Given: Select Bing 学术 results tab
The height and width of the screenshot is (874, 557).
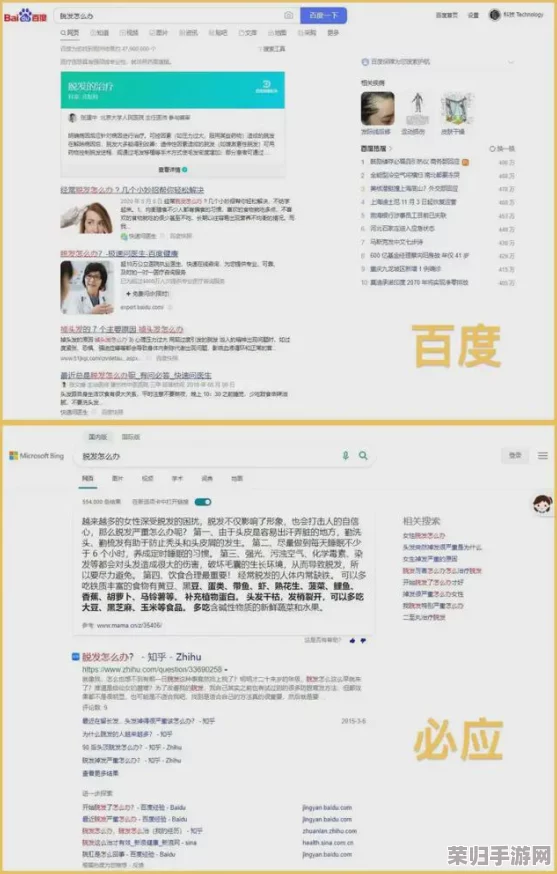Looking at the screenshot, I should tap(177, 478).
